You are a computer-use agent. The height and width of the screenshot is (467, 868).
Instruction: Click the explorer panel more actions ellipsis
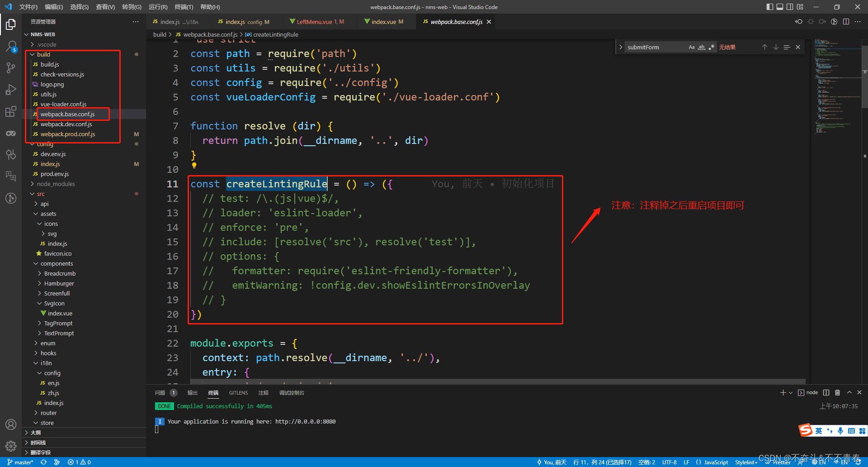pos(136,22)
